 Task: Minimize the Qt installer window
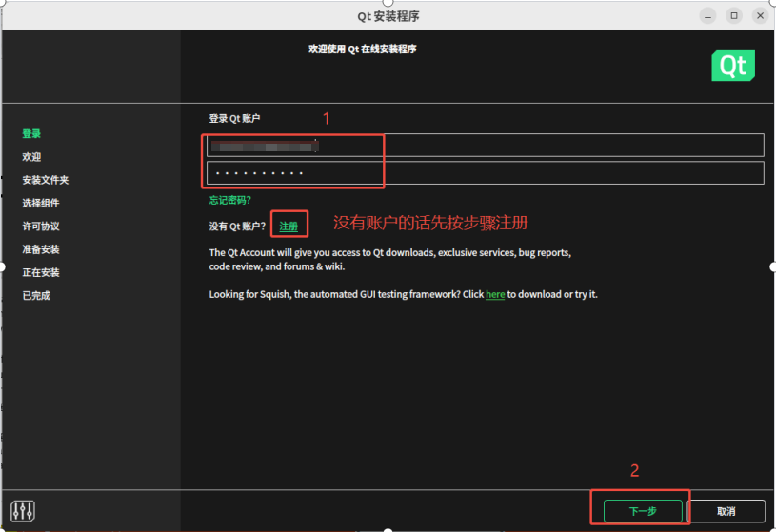click(707, 16)
